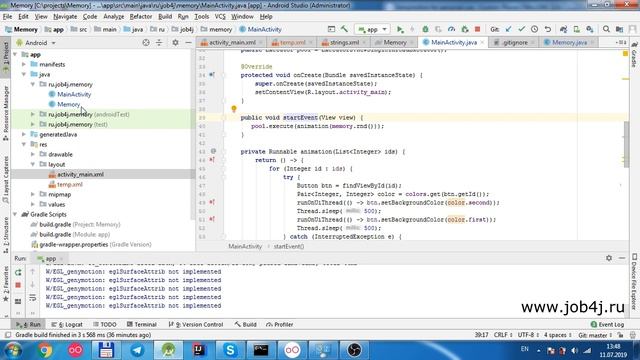Toggle soft-wrap in Run console
Image resolution: width=640 pixels, height=360 pixels.
33,298
